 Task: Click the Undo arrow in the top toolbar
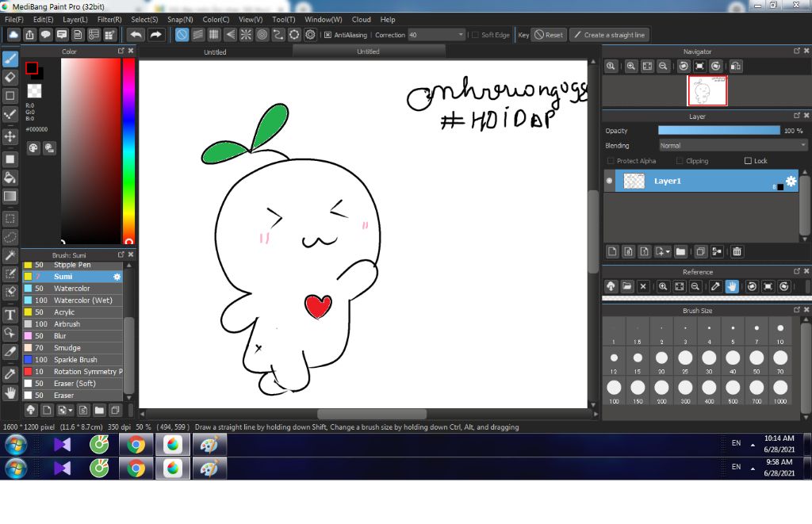136,35
